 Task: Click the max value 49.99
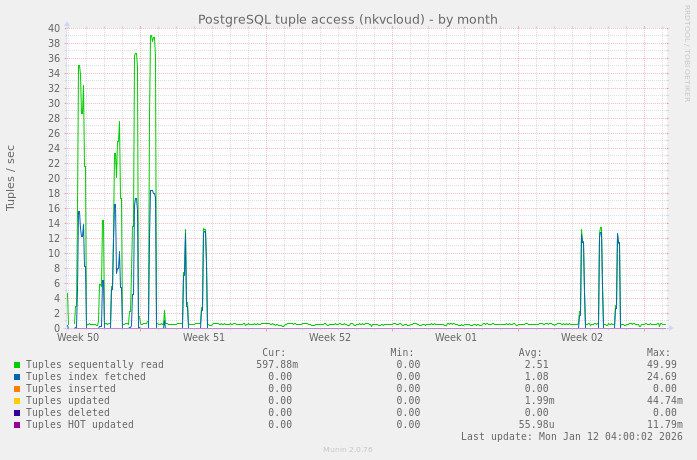[x=662, y=364]
